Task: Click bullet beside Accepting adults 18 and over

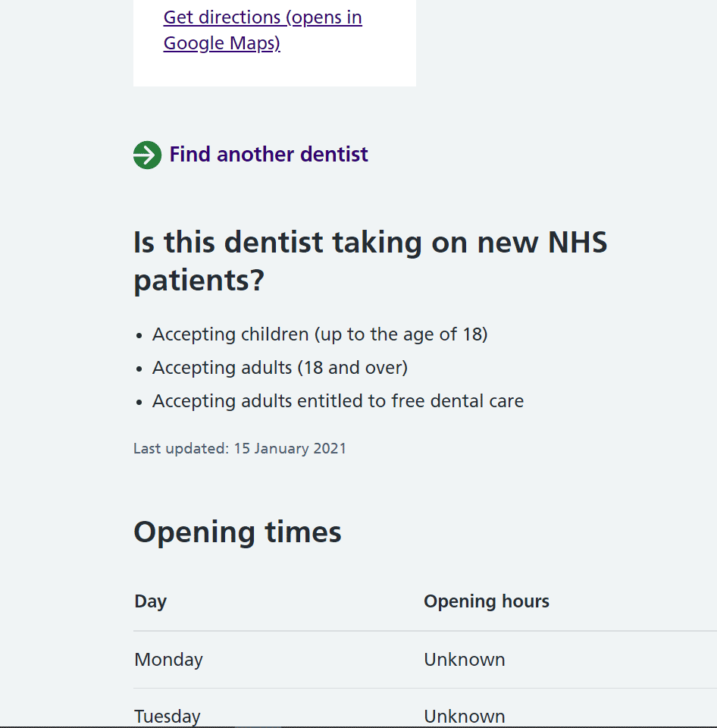Action: coord(139,369)
